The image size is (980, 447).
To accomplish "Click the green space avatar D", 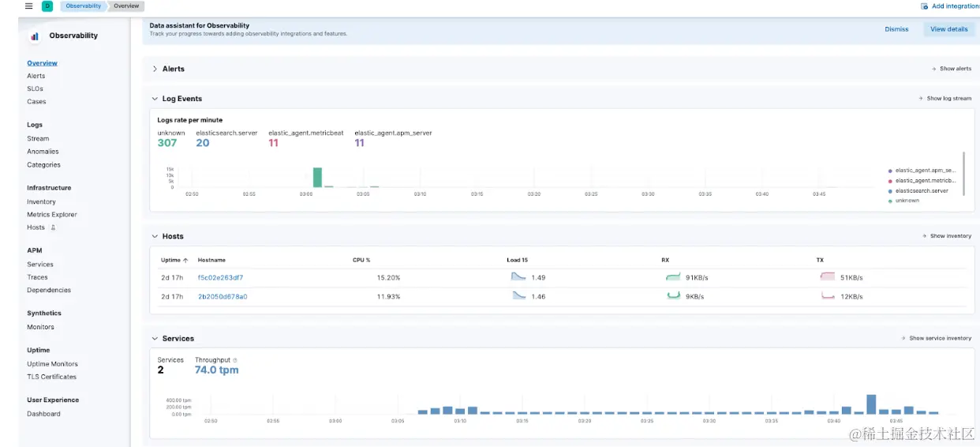I will click(47, 6).
